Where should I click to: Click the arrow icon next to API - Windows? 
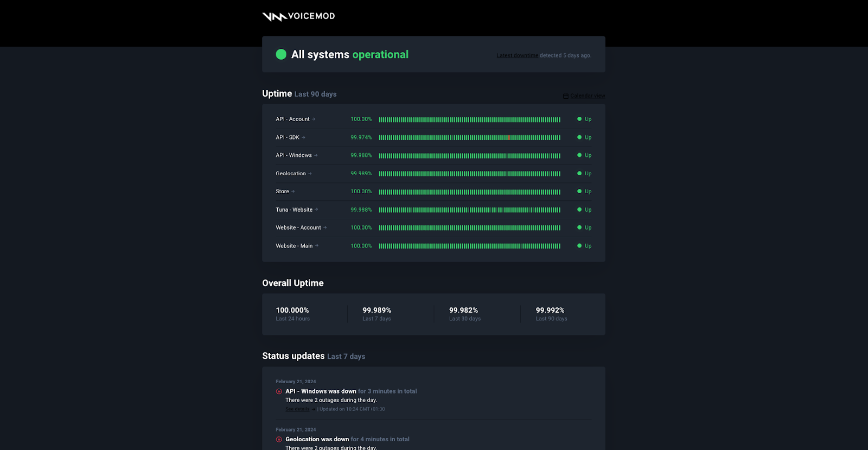pos(316,155)
